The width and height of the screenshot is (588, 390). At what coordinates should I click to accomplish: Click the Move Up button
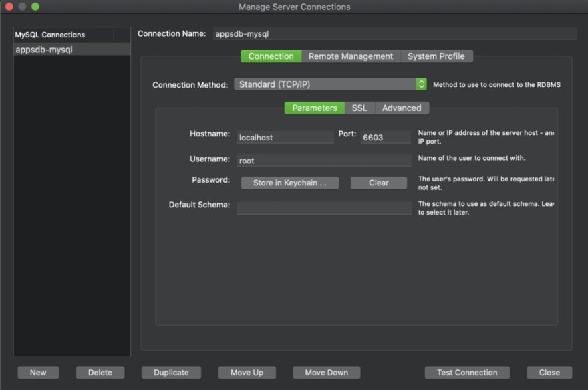[247, 373]
